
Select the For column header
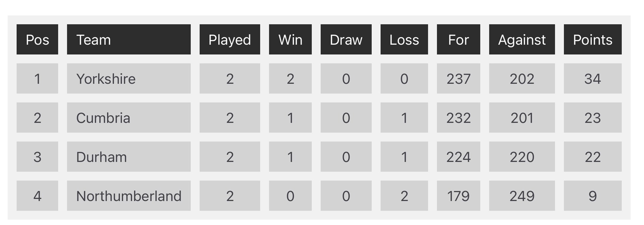point(459,40)
